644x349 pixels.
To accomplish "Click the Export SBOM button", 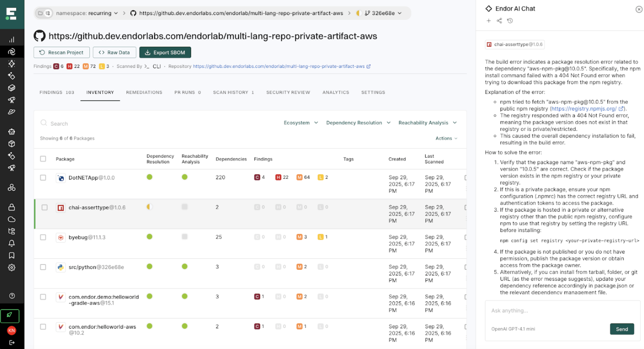I will click(x=165, y=52).
